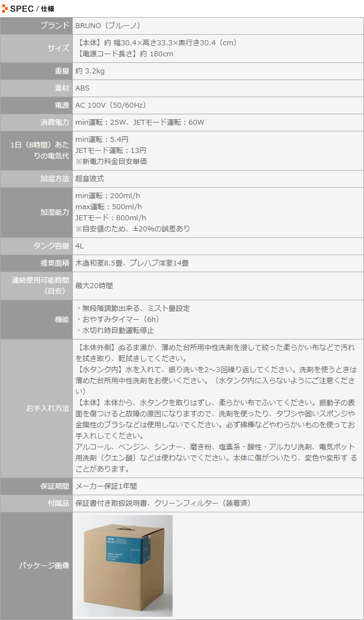Click the '保証期間' row label
The image size is (364, 620).
tap(55, 486)
